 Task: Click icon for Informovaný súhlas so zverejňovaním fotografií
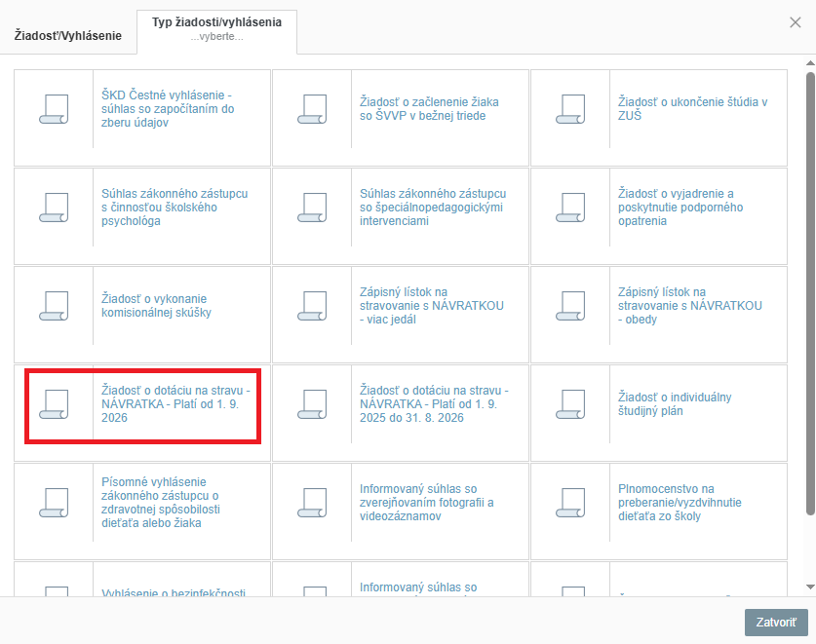tap(312, 503)
